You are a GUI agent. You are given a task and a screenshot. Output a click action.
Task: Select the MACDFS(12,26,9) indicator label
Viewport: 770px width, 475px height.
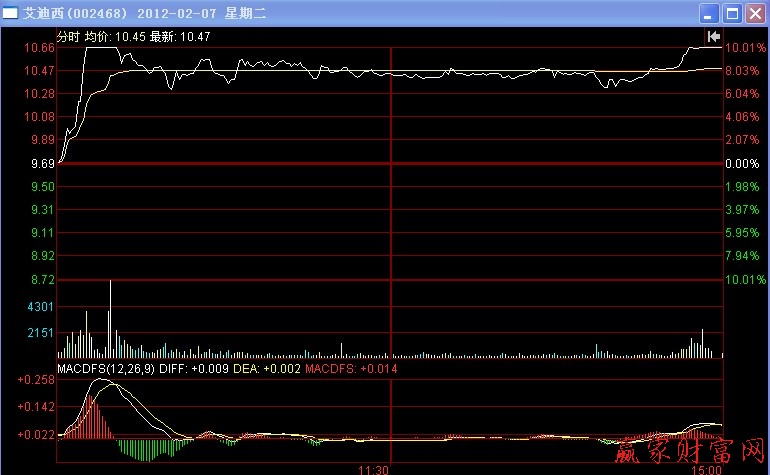click(98, 369)
